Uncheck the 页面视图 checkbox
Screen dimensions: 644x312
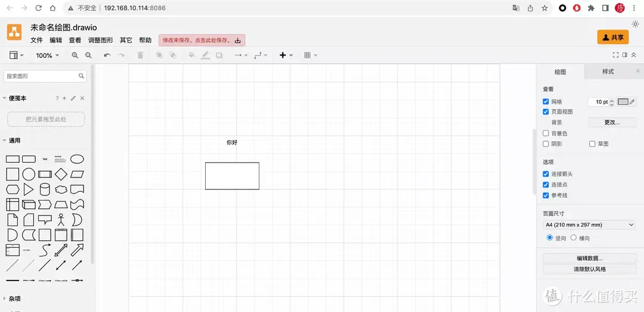point(546,111)
